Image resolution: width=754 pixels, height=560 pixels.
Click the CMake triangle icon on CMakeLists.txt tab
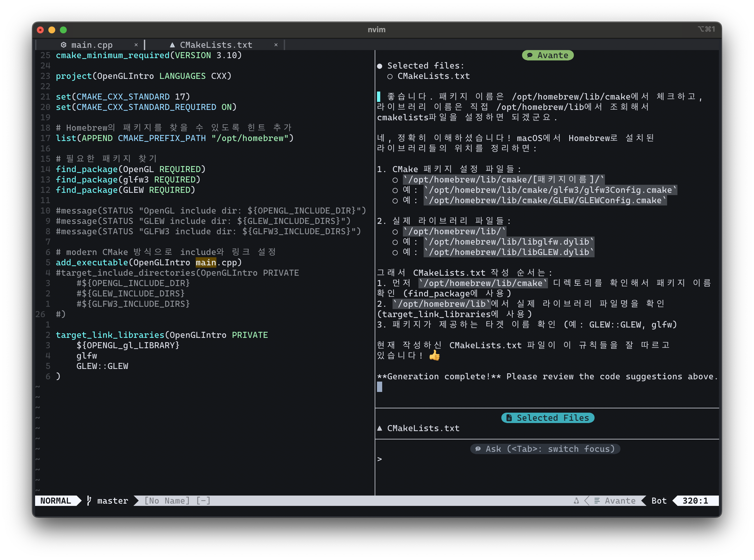click(172, 45)
